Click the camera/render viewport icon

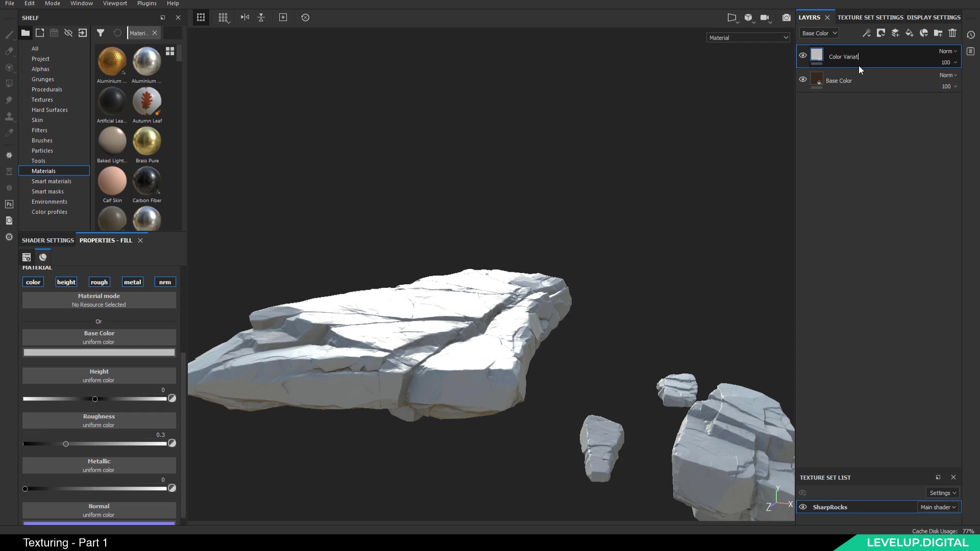point(786,17)
